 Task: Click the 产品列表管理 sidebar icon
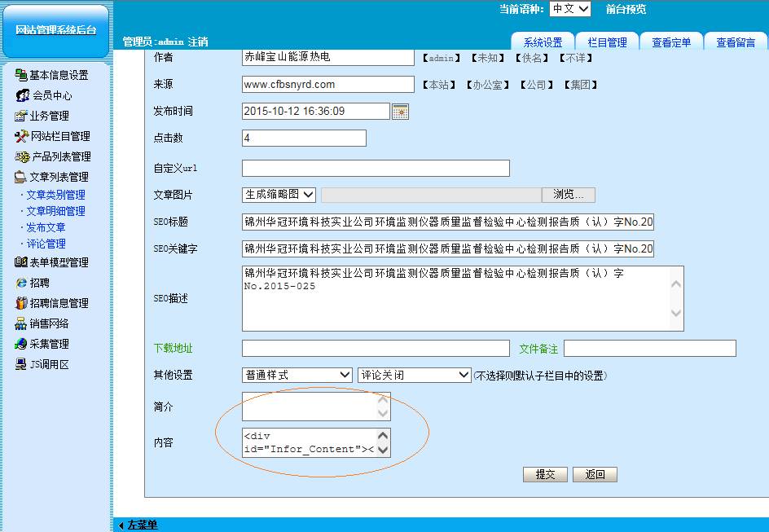click(x=22, y=156)
